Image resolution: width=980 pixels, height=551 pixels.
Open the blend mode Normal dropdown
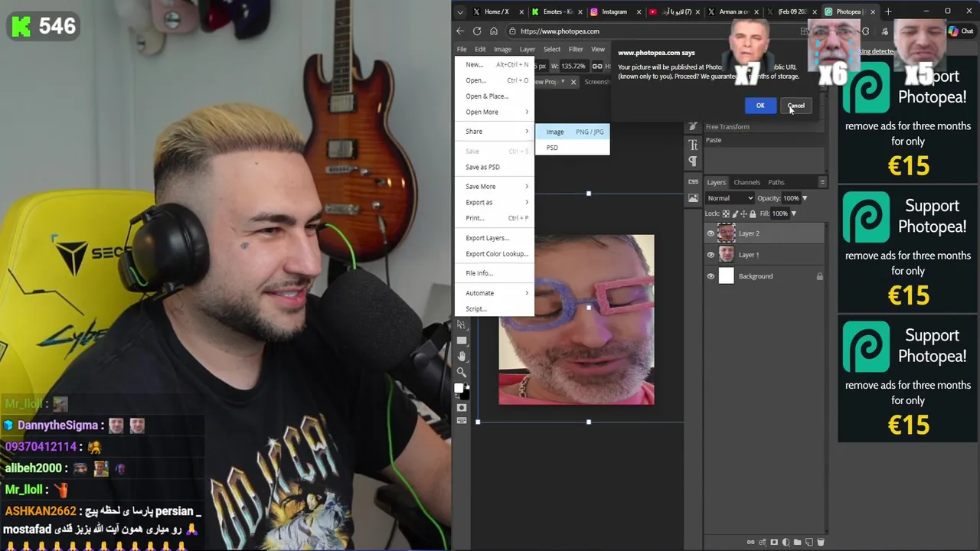click(x=730, y=198)
